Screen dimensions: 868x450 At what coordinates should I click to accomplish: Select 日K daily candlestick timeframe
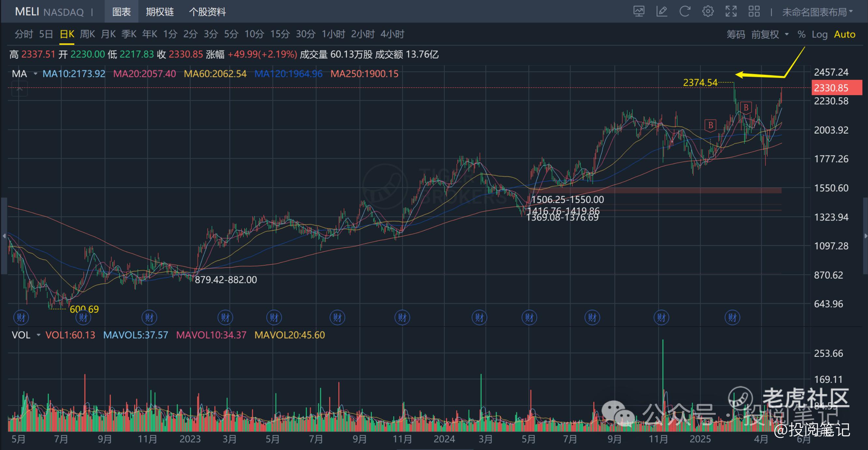click(x=67, y=34)
